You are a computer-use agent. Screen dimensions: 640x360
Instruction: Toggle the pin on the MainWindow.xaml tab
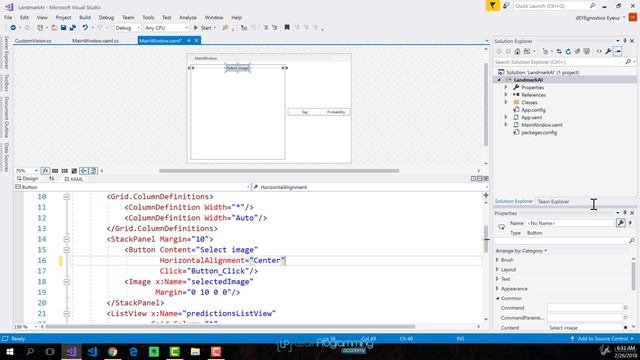(x=189, y=40)
